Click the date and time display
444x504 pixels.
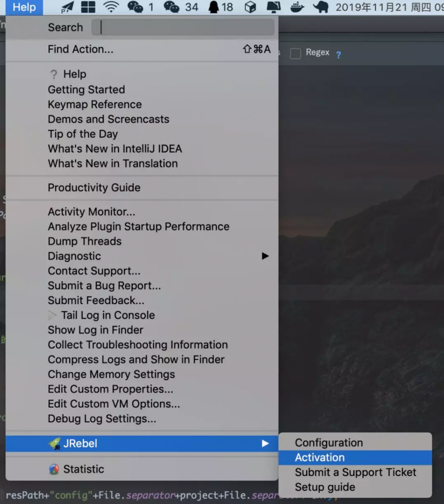(x=390, y=7)
